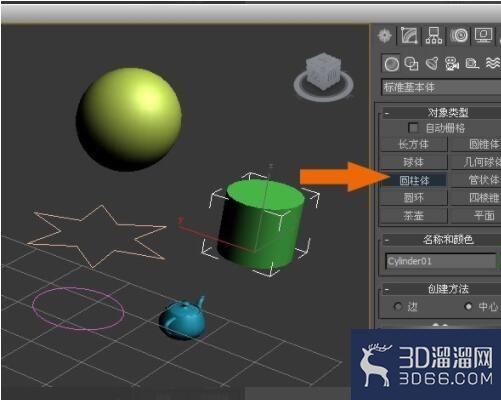
Task: Click the Cylinder01 name field
Action: coord(441,261)
